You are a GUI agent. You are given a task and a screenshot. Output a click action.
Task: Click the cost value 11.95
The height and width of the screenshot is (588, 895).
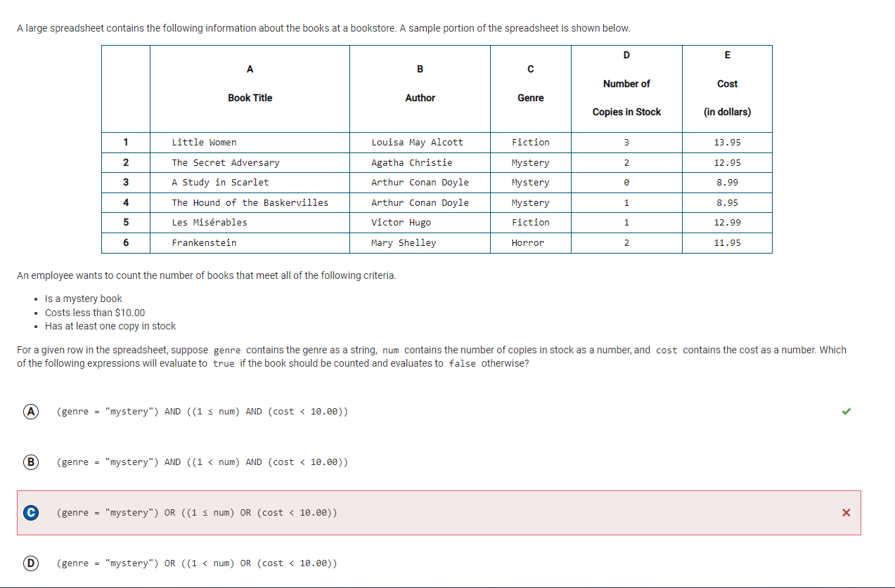727,243
